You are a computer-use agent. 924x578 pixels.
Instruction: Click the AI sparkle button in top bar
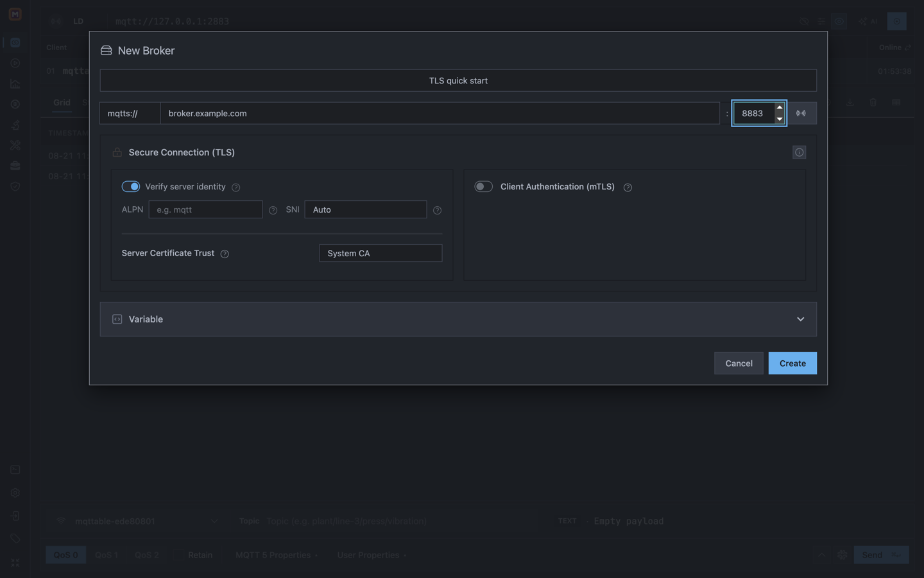pos(868,21)
